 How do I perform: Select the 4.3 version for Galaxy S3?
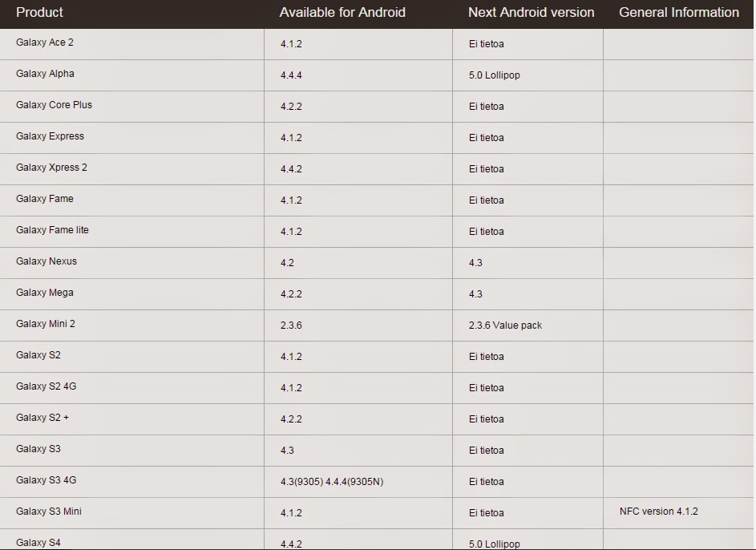click(x=287, y=451)
